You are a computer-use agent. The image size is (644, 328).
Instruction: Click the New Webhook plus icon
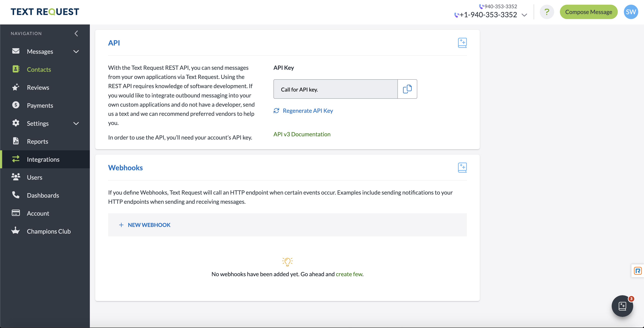[121, 225]
